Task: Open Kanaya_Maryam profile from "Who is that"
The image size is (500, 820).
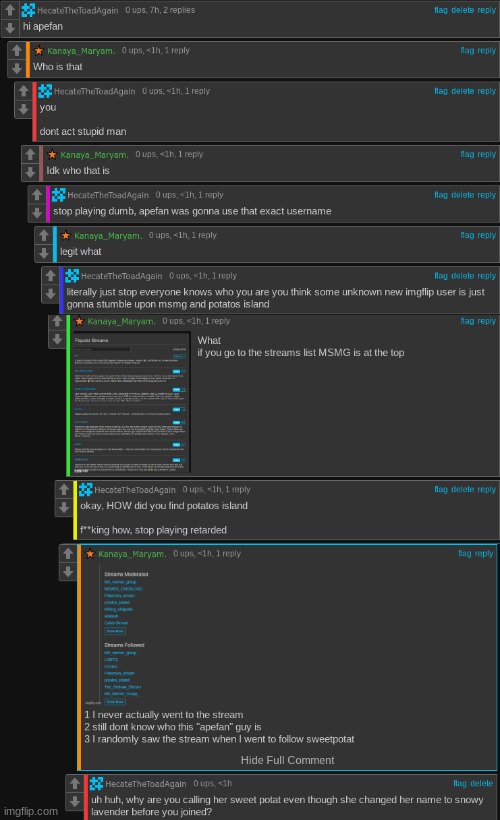Action: [81, 51]
